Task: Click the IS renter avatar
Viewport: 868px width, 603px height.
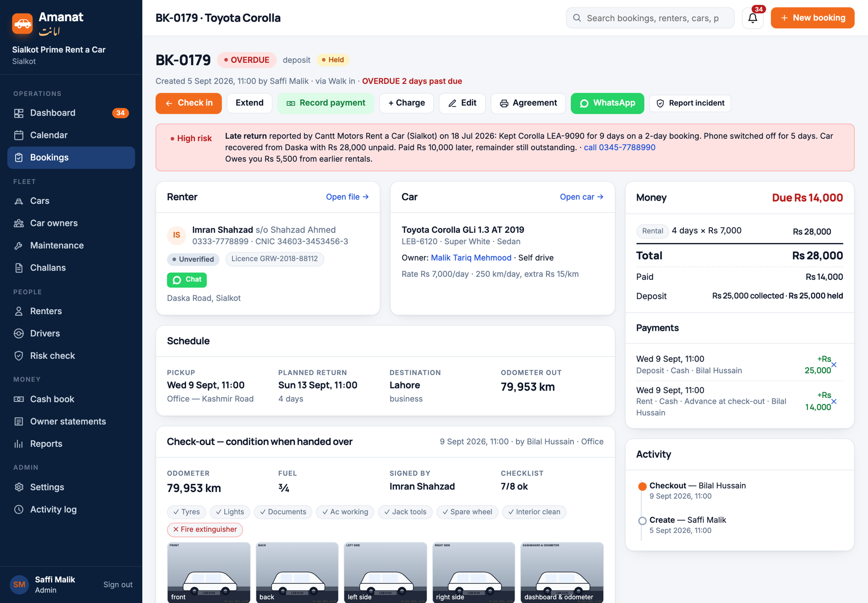Action: click(176, 235)
